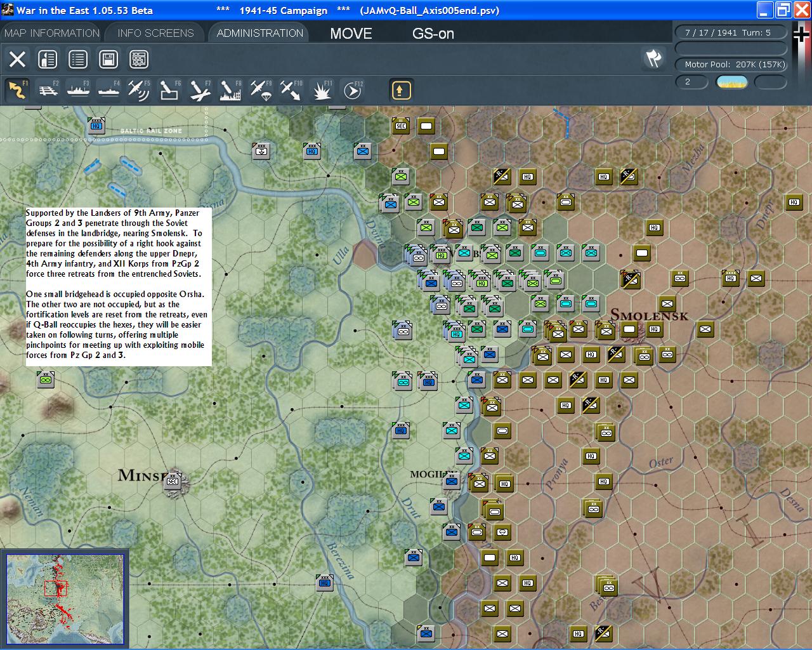
Task: Select F10 air transfer mode
Action: [x=291, y=90]
